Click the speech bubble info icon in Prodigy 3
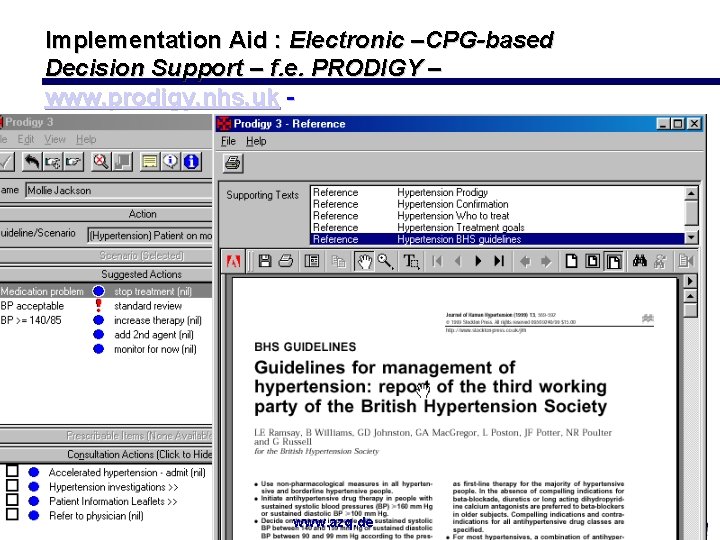 (x=170, y=162)
